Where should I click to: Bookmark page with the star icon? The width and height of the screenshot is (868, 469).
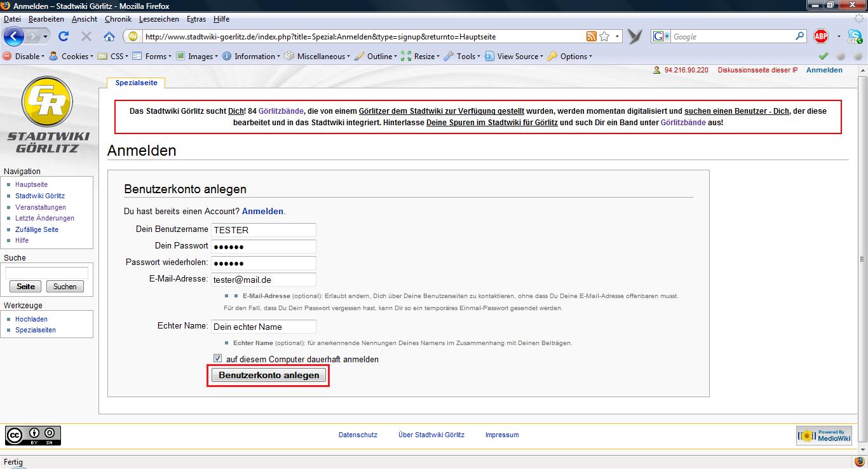point(604,36)
